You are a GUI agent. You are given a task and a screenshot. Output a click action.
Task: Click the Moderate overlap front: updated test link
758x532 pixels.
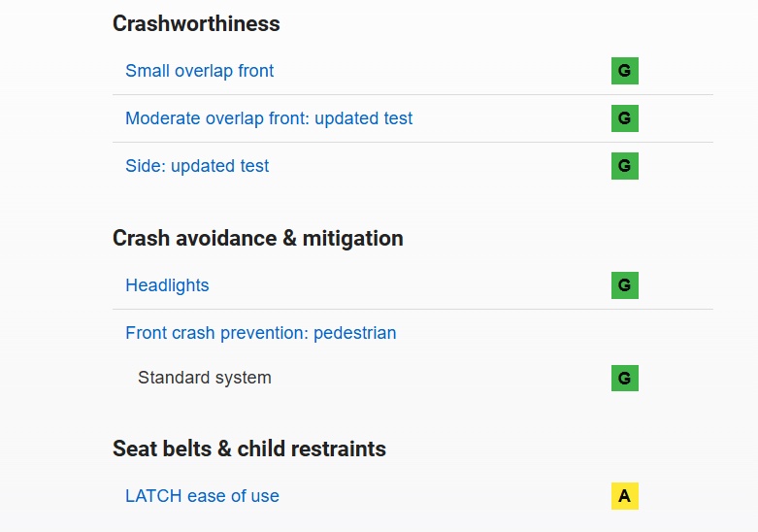coord(269,118)
